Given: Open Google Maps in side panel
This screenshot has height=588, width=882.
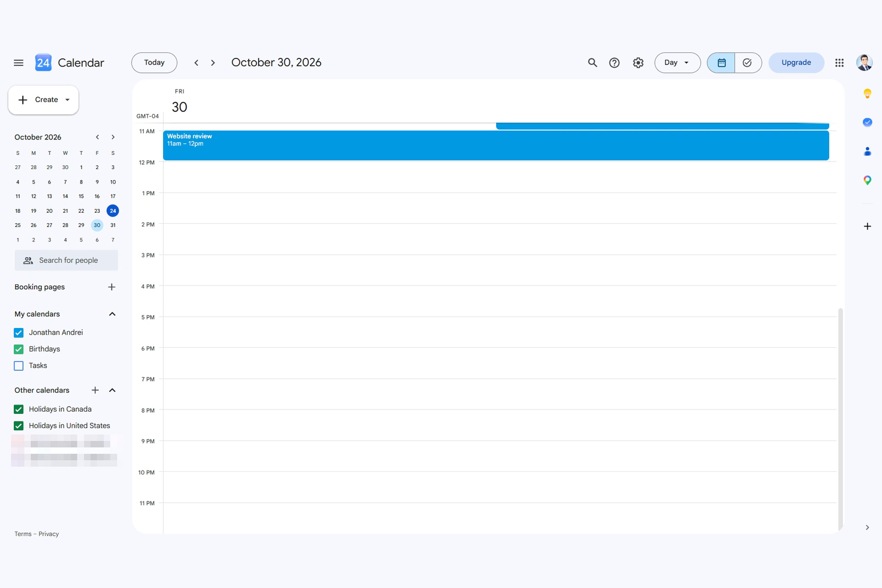Looking at the screenshot, I should coord(867,180).
